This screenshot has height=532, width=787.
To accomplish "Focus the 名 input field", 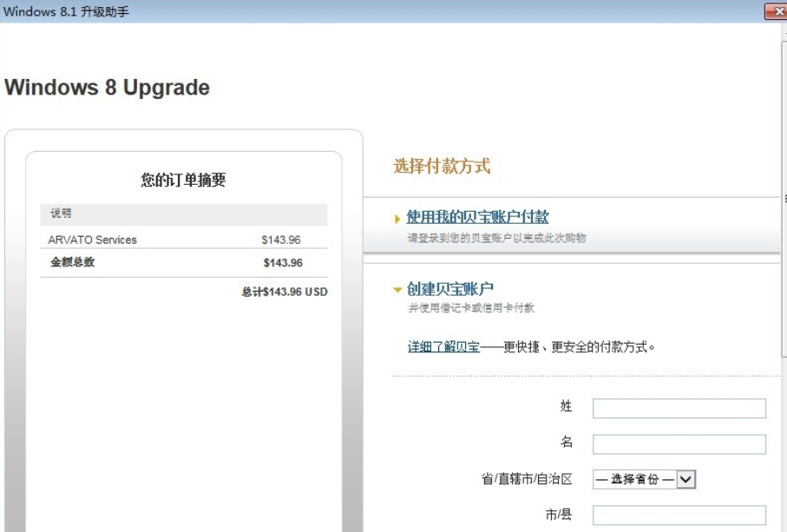I will [x=679, y=444].
